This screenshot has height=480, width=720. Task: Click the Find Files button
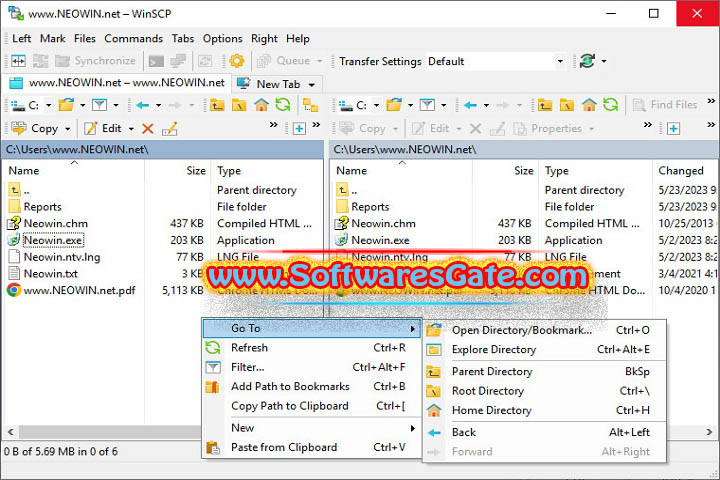(x=665, y=105)
